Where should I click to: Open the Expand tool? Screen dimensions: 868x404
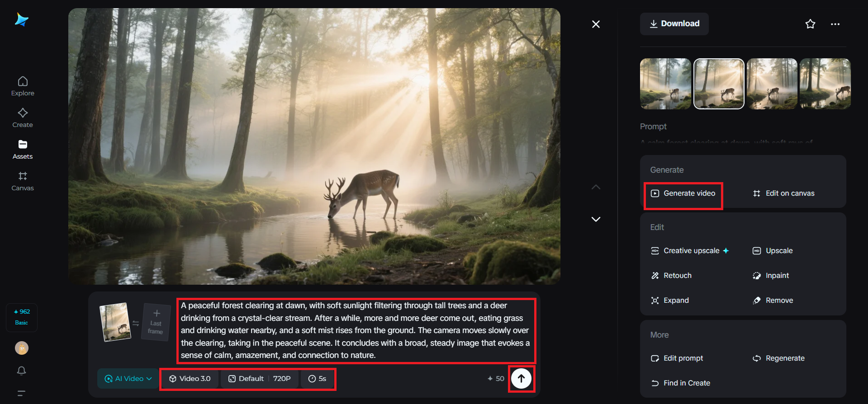point(670,301)
